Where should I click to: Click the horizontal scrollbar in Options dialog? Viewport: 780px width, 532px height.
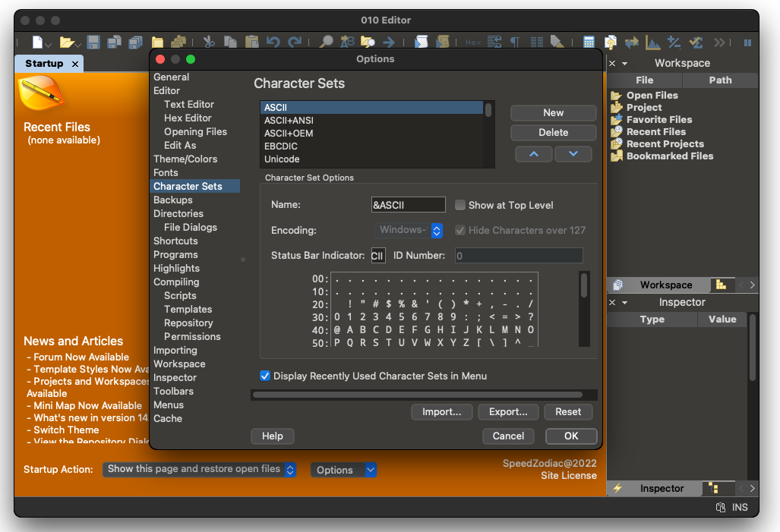tap(417, 395)
